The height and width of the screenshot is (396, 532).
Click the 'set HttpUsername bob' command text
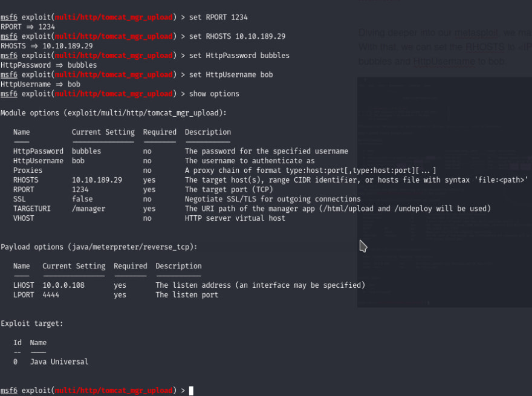(231, 74)
